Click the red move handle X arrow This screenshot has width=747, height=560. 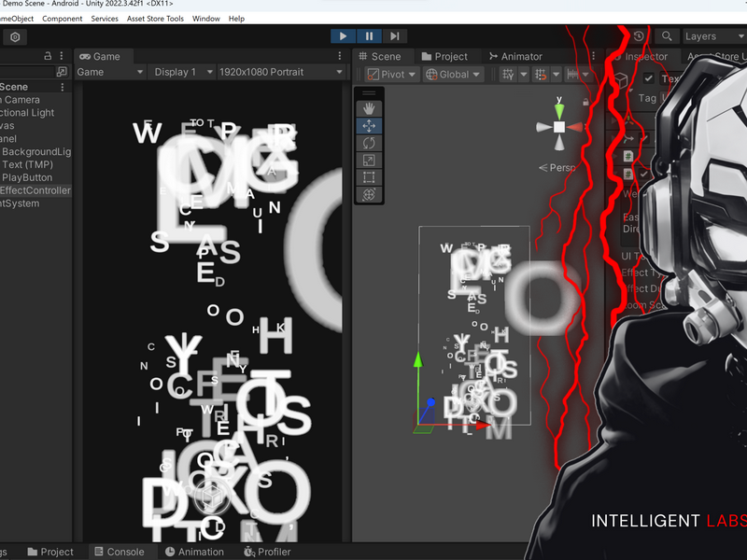click(483, 425)
